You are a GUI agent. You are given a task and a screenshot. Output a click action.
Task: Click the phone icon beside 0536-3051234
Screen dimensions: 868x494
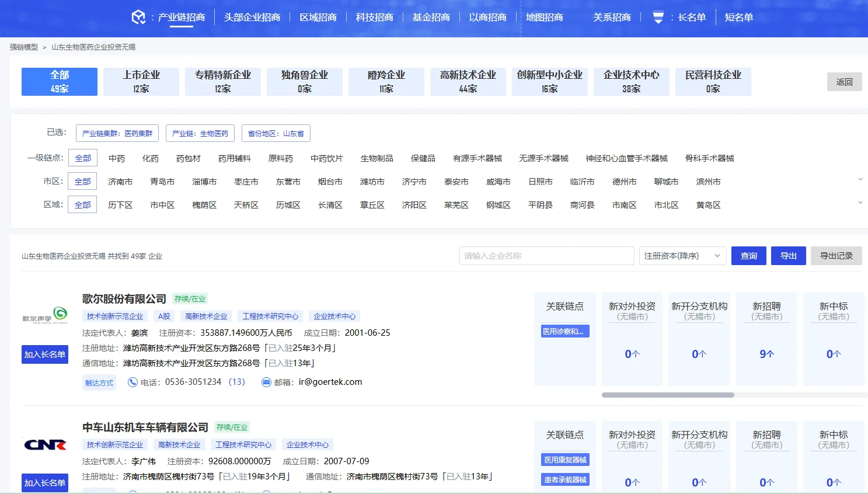click(x=133, y=382)
